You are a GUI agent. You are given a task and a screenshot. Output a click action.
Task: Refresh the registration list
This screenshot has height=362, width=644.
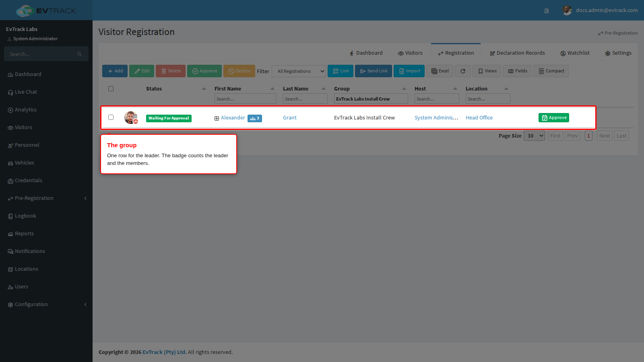[x=463, y=71]
